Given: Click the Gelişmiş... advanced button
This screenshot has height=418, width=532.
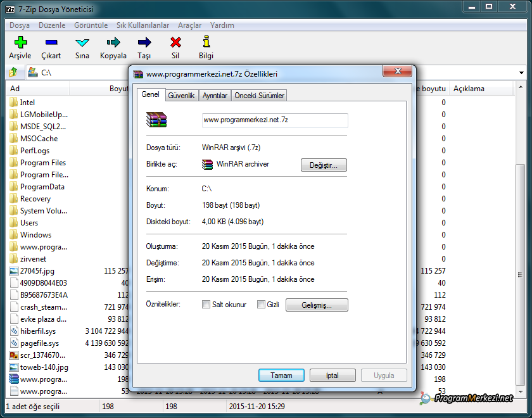Looking at the screenshot, I should click(317, 305).
